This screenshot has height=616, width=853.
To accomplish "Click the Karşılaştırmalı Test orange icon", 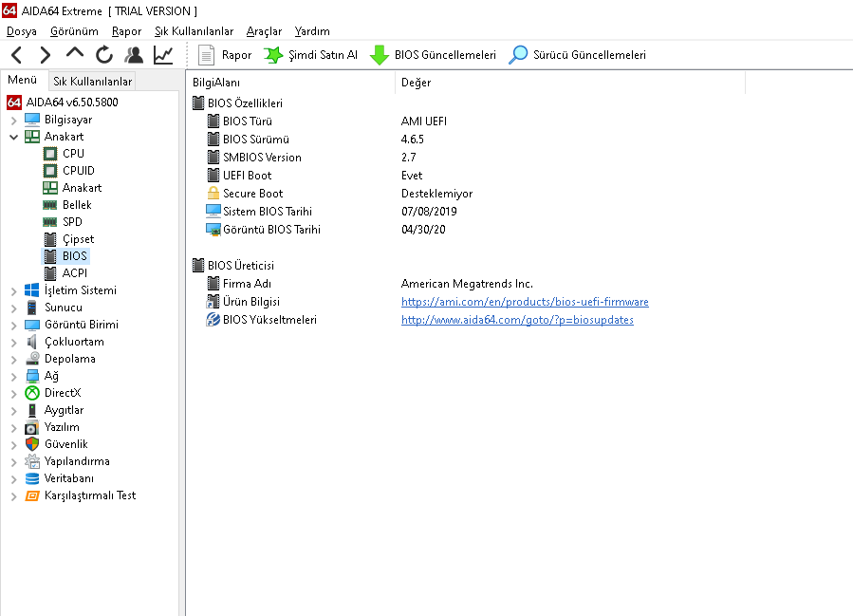I will [32, 495].
